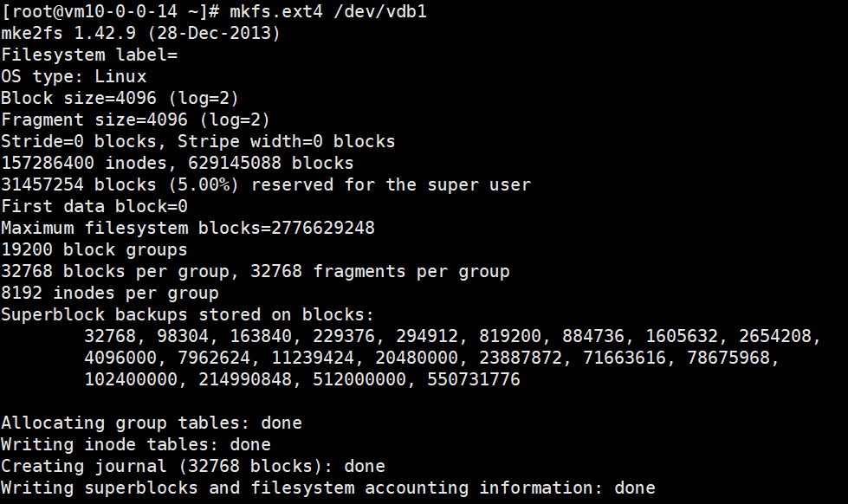Click the Writing inode tables: done line

(x=136, y=444)
